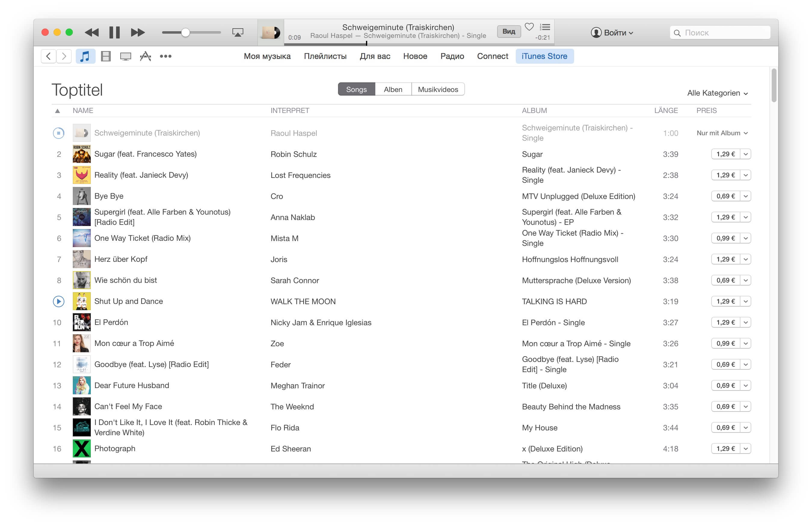Open the Радио tab
812x526 pixels.
pyautogui.click(x=452, y=56)
